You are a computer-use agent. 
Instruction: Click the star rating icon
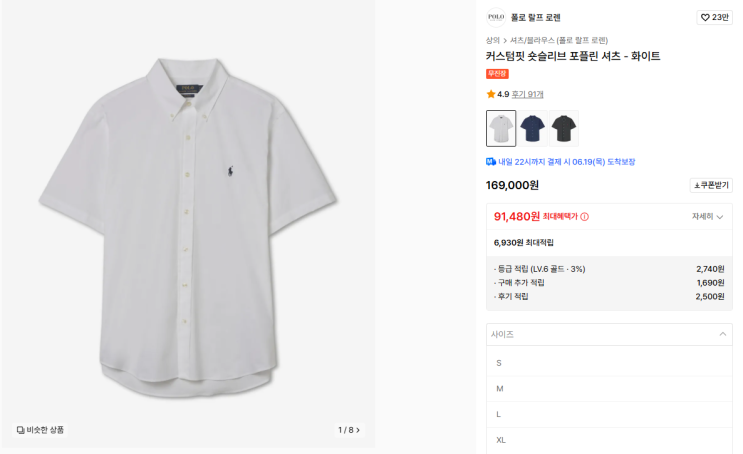pos(491,94)
